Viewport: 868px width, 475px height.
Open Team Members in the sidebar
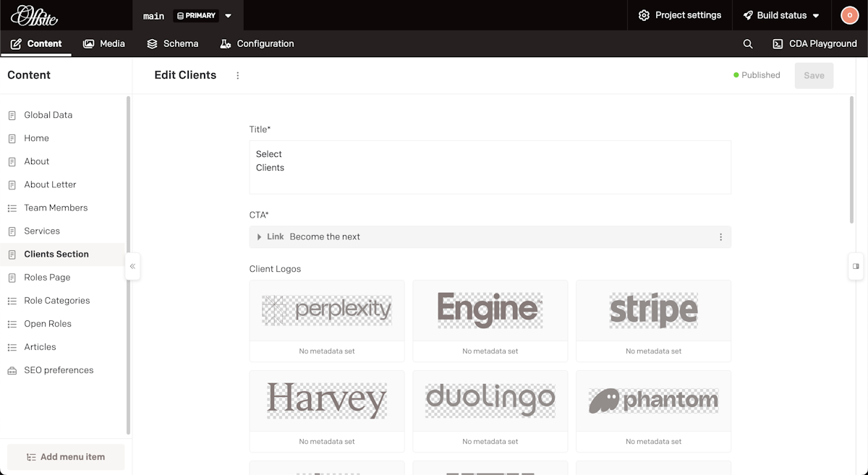click(56, 208)
